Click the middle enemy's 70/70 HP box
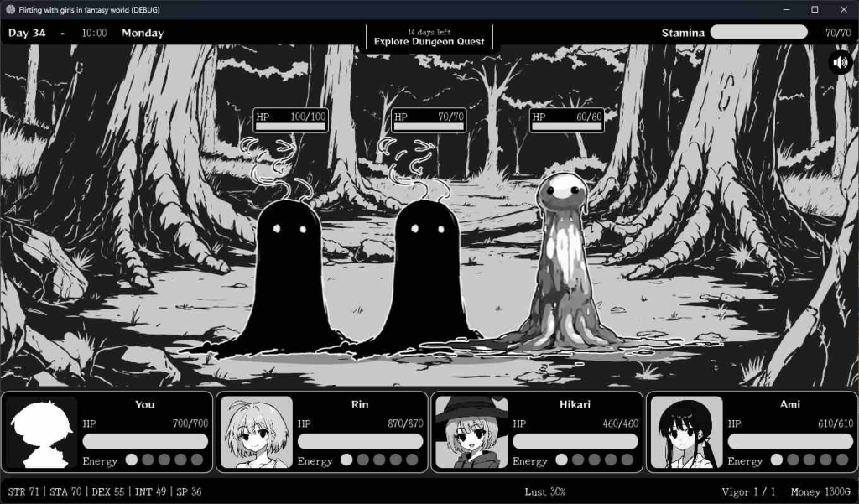This screenshot has width=859, height=504. click(429, 121)
